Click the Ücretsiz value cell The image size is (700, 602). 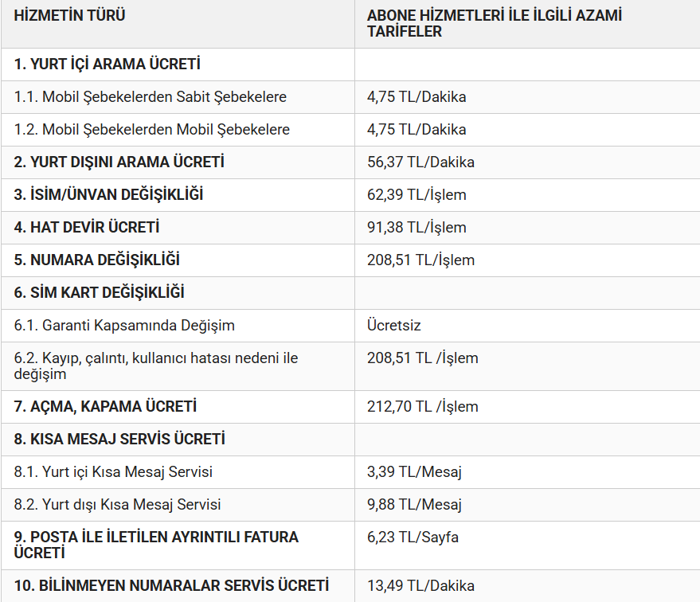coord(394,326)
